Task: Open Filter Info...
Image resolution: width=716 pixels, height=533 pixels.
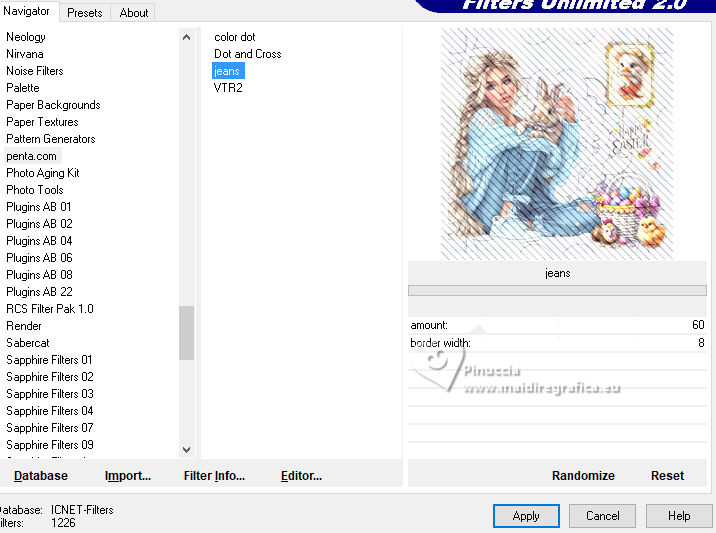Action: coord(214,476)
